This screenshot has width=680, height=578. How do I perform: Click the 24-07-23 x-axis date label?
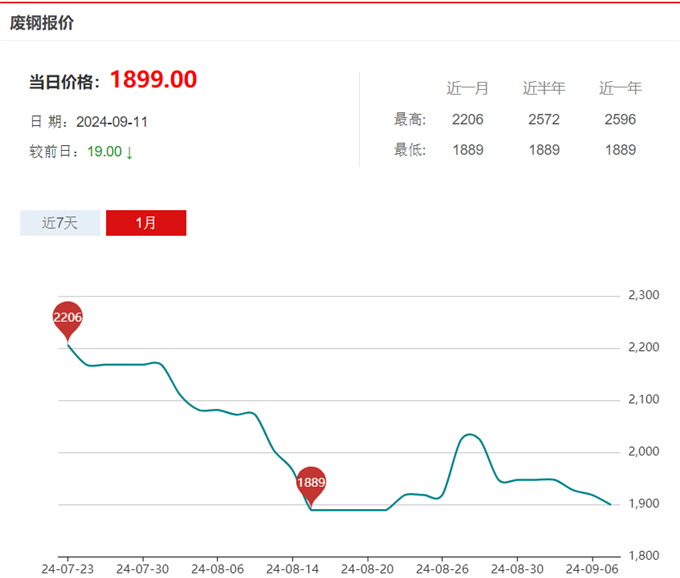[67, 566]
